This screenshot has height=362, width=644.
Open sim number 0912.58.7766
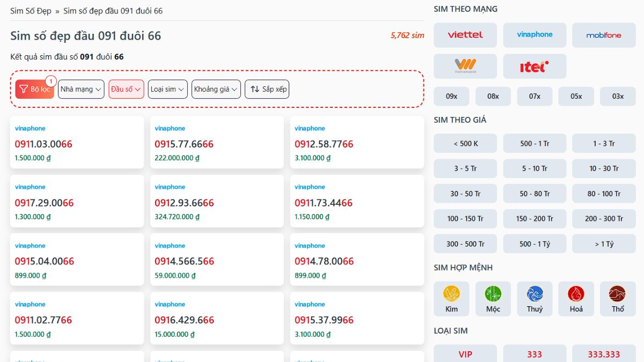click(324, 144)
